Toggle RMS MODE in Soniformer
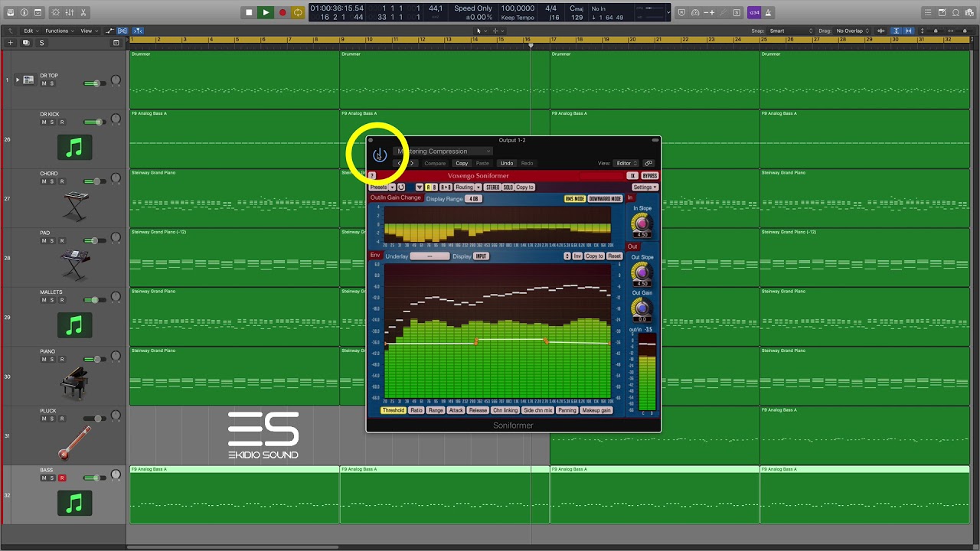Screen dimensions: 980x551 574,199
